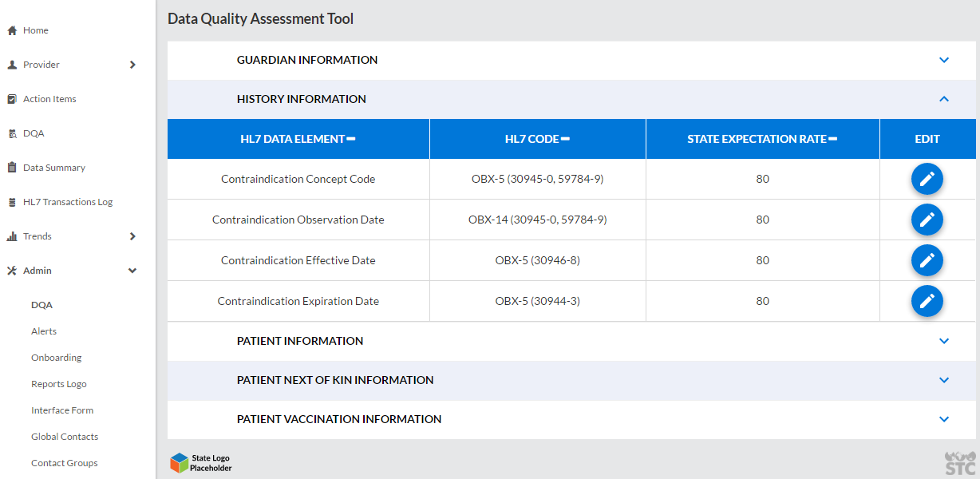The image size is (980, 479).
Task: Expand Patient Next of Kin Information
Action: coord(944,380)
